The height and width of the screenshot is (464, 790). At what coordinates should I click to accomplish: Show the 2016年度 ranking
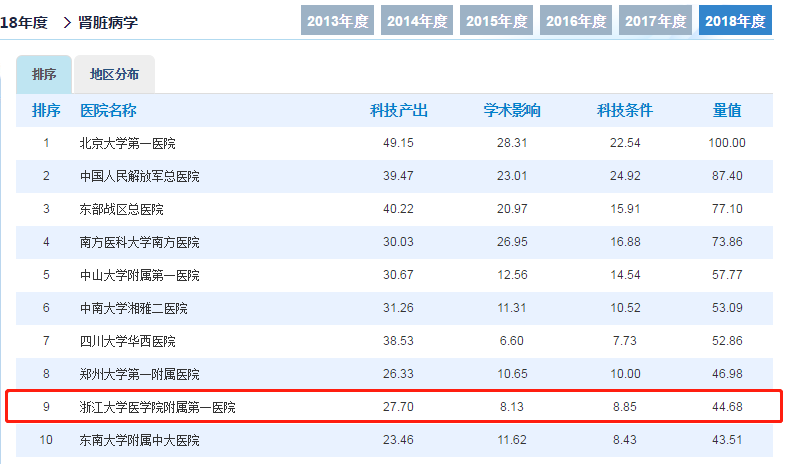tap(577, 20)
